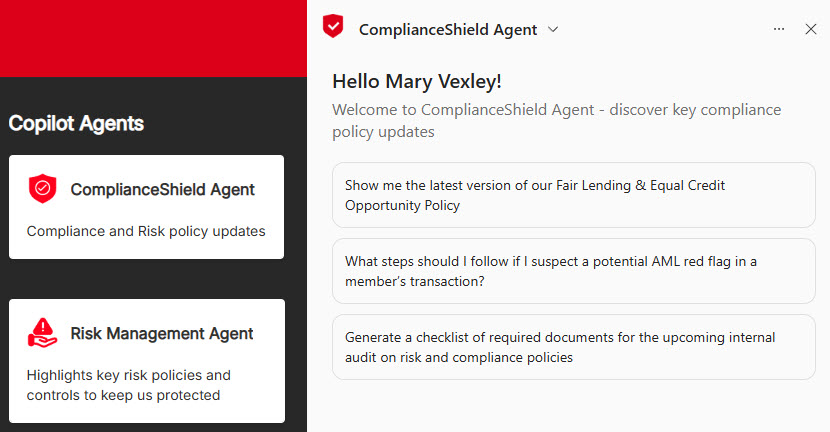Click the ComplianceShield card's shield icon
This screenshot has height=432, width=830.
43,188
